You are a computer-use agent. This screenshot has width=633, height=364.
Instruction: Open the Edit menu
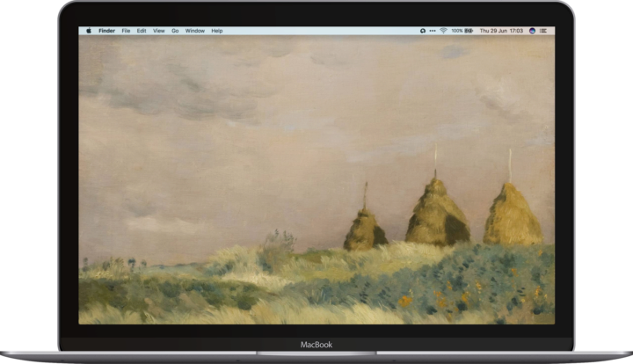(142, 31)
